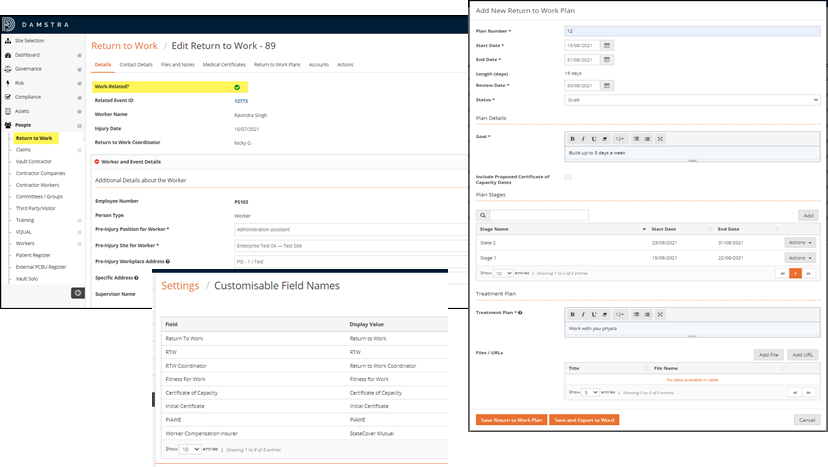
Task: Click Plan Stages search magnifier icon
Action: point(483,216)
